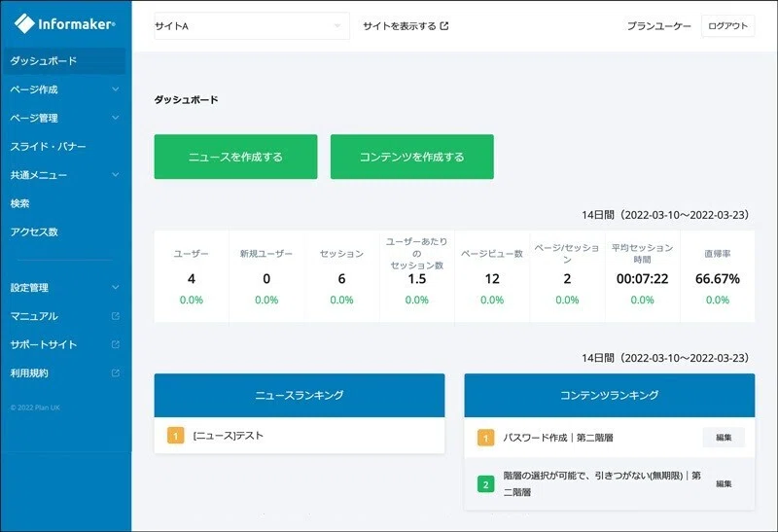Click the セッション stat value 6
This screenshot has width=778, height=532.
point(342,279)
